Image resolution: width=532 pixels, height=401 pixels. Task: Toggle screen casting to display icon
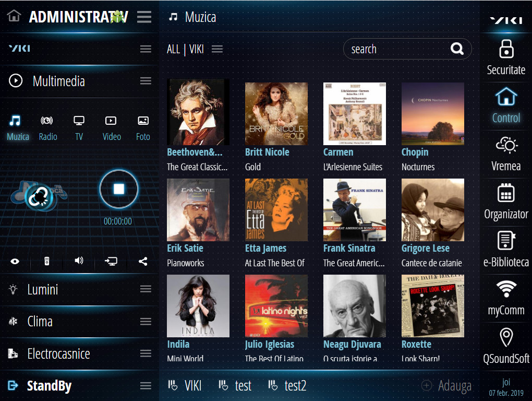click(x=111, y=261)
